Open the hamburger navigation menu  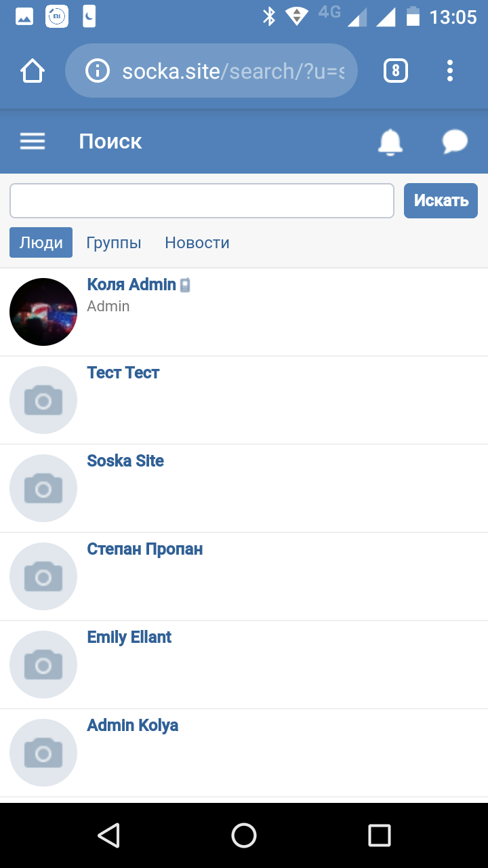click(33, 141)
